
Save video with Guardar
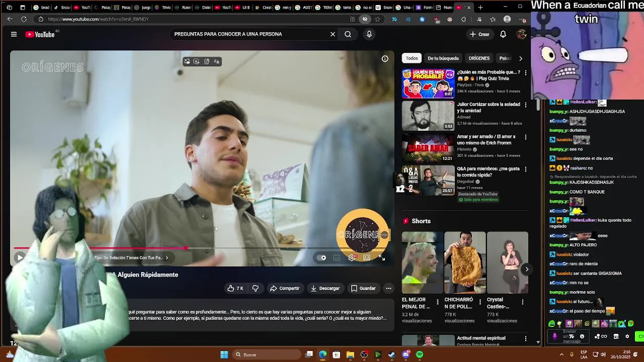[x=363, y=288]
